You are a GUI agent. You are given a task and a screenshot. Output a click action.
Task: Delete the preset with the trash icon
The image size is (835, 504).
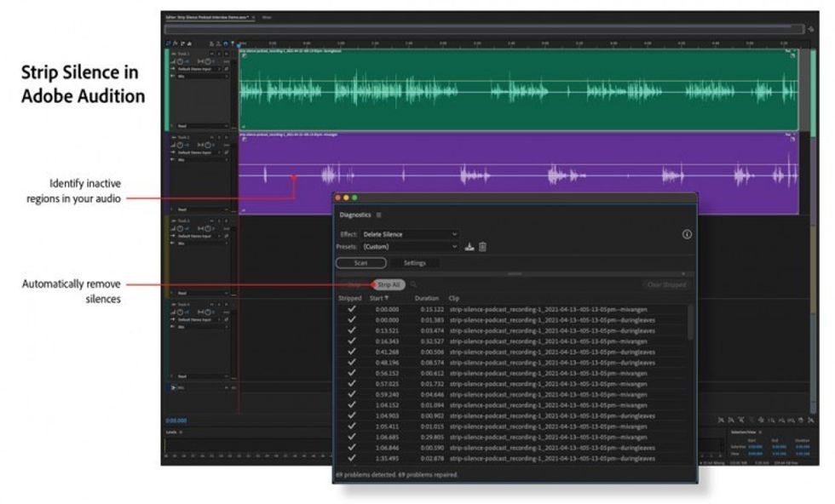point(482,246)
